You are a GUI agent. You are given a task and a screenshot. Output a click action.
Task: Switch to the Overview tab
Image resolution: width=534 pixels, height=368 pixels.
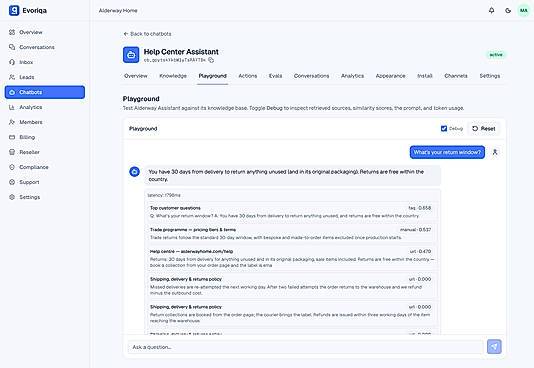(136, 76)
